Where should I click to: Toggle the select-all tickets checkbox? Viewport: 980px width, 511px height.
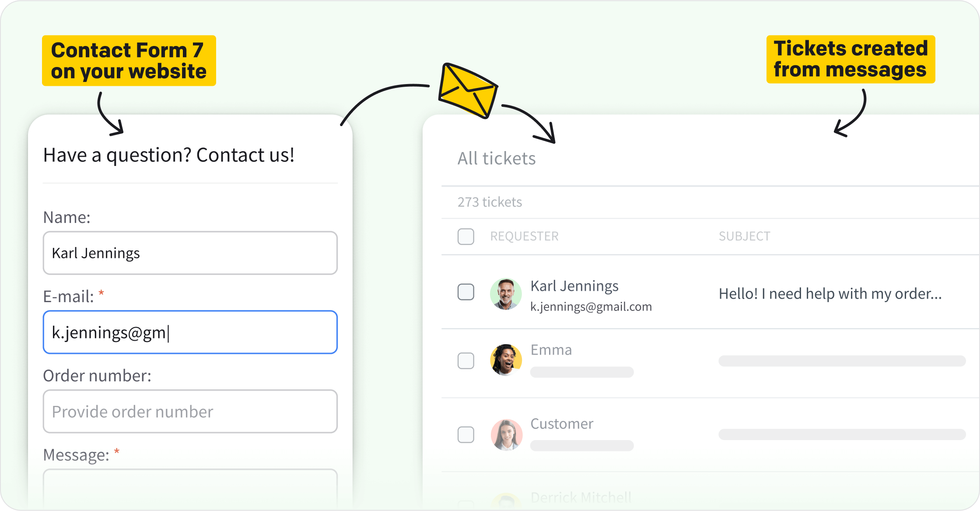[x=465, y=236]
